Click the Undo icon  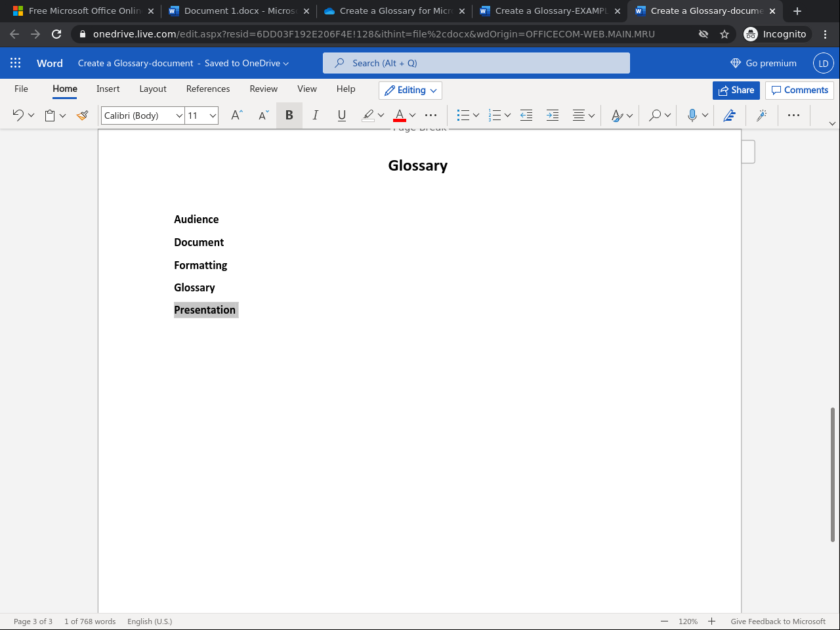(x=18, y=115)
